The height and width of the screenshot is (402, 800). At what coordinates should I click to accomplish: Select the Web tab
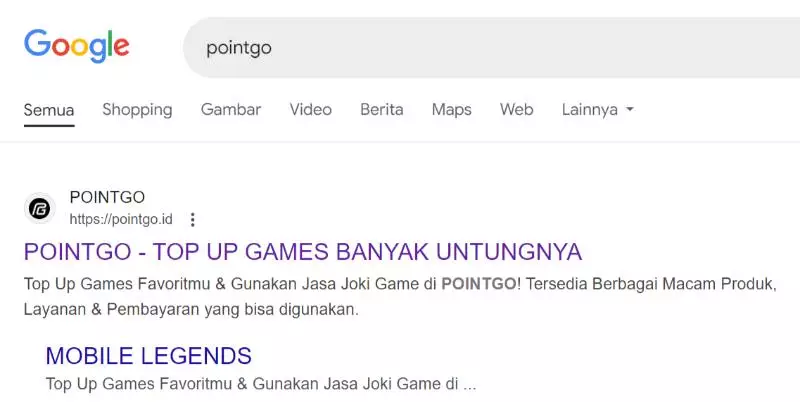pyautogui.click(x=516, y=109)
